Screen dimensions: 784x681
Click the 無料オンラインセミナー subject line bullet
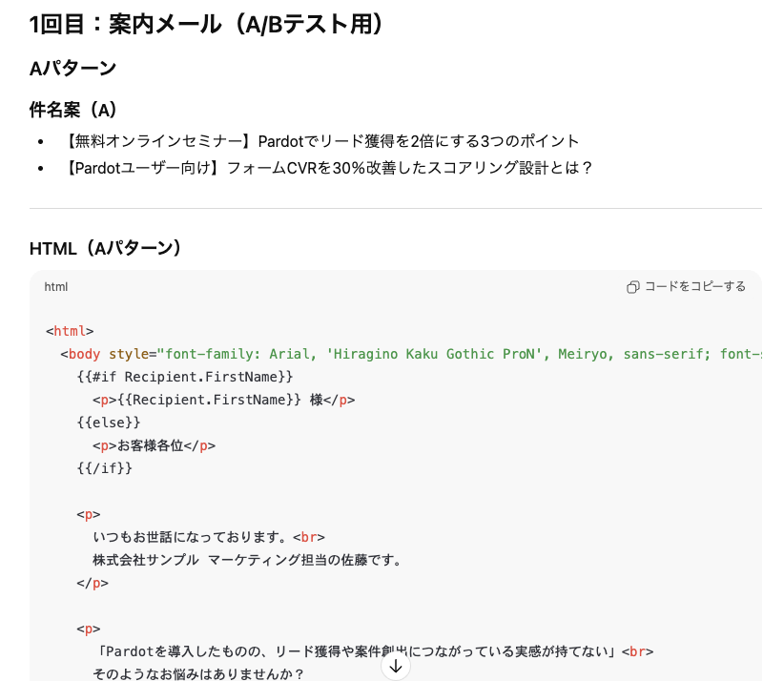pyautogui.click(x=321, y=141)
